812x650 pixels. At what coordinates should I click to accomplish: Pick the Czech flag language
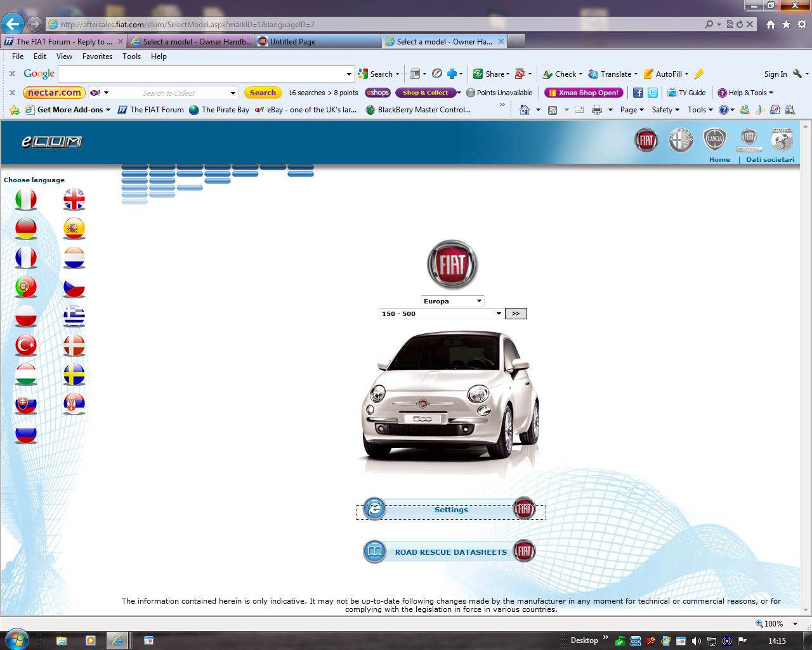pos(74,287)
